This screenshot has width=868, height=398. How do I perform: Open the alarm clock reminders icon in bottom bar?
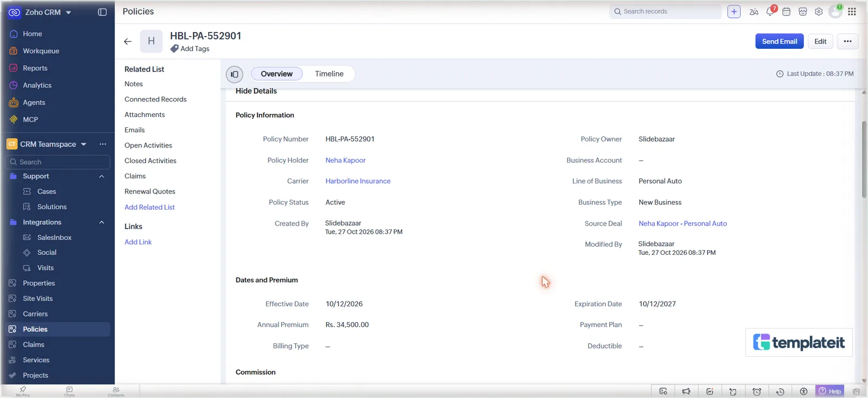757,391
